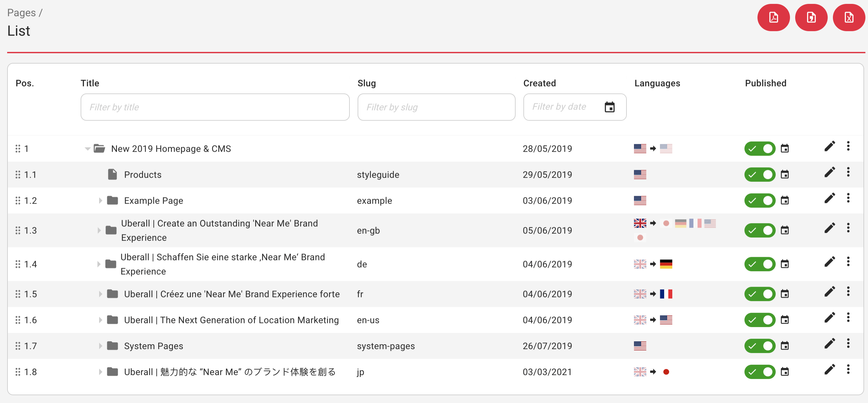Open the System Pages title
The image size is (868, 403).
coord(154,346)
